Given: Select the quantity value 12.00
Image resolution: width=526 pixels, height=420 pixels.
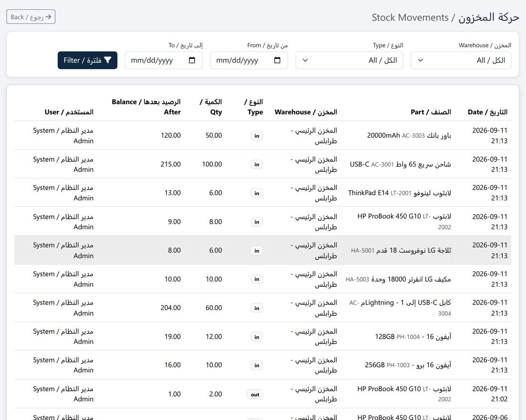Looking at the screenshot, I should [x=214, y=337].
